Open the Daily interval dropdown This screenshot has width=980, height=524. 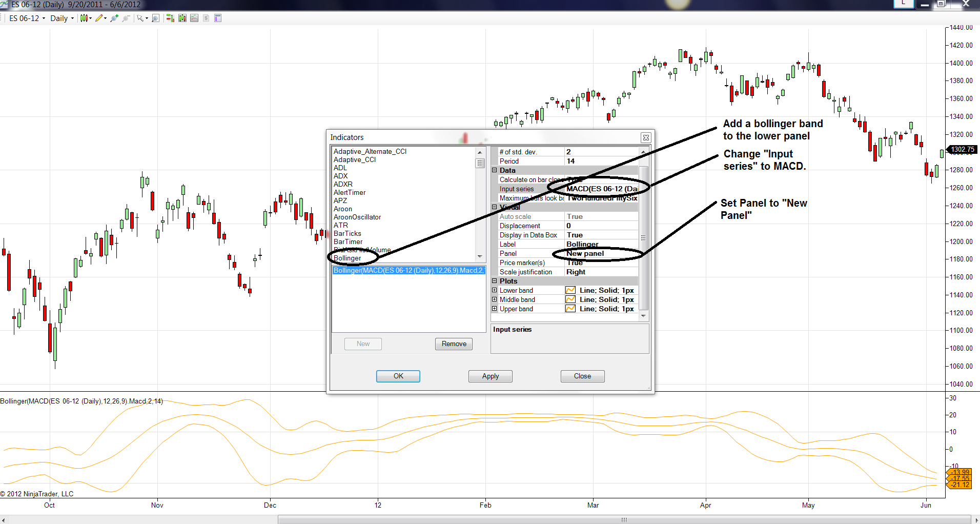point(62,18)
